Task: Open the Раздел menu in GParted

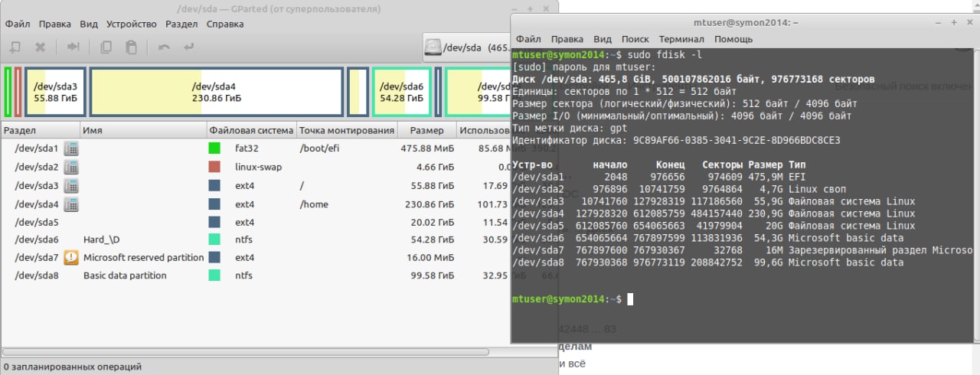Action: pyautogui.click(x=181, y=24)
